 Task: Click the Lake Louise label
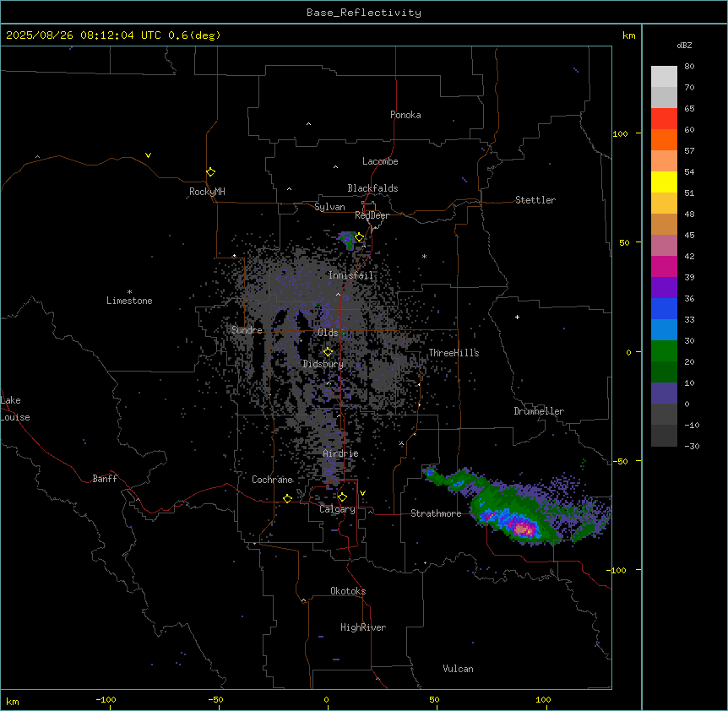click(x=14, y=409)
